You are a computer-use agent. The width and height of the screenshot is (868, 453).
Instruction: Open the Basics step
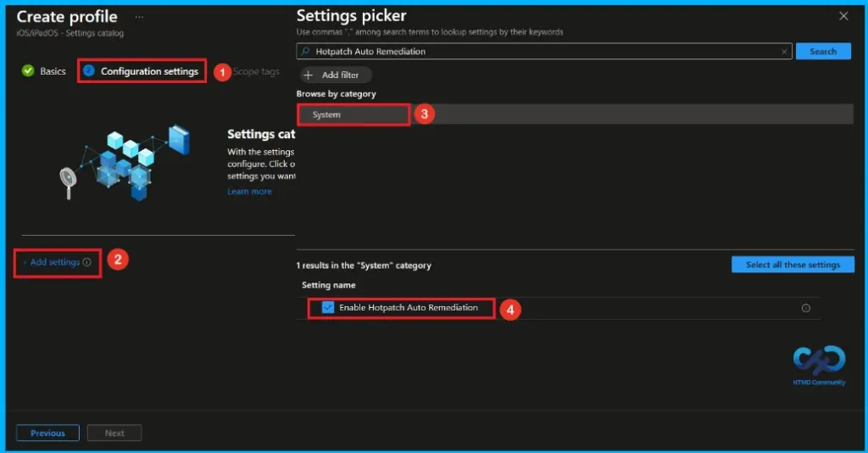click(44, 71)
